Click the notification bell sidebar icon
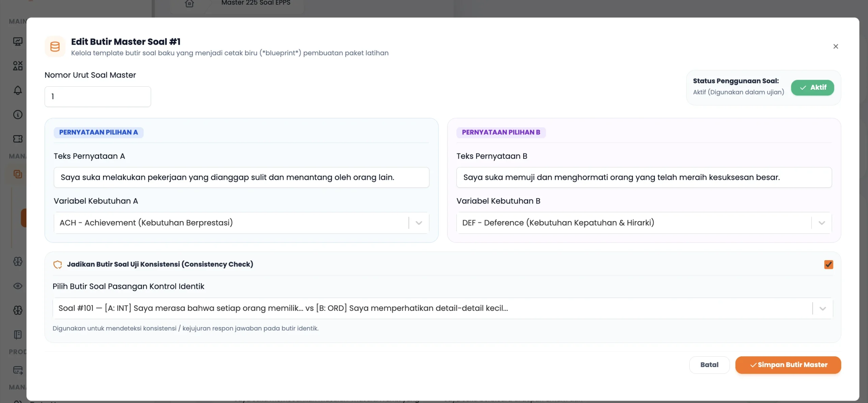Image resolution: width=868 pixels, height=403 pixels. (18, 90)
